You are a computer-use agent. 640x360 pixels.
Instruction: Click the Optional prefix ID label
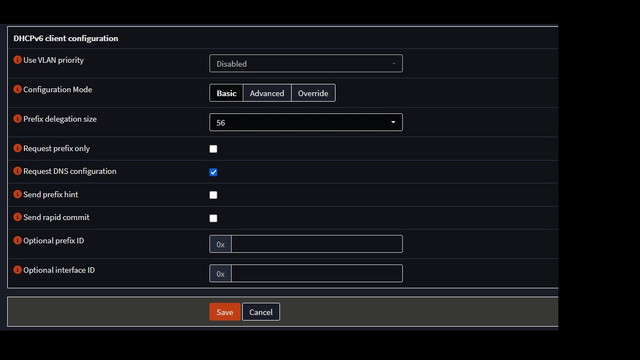pyautogui.click(x=53, y=241)
